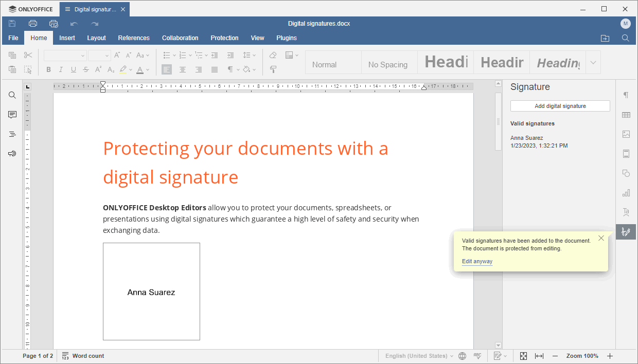Viewport: 638px width, 364px height.
Task: Open Table settings from the right panel
Action: click(626, 115)
